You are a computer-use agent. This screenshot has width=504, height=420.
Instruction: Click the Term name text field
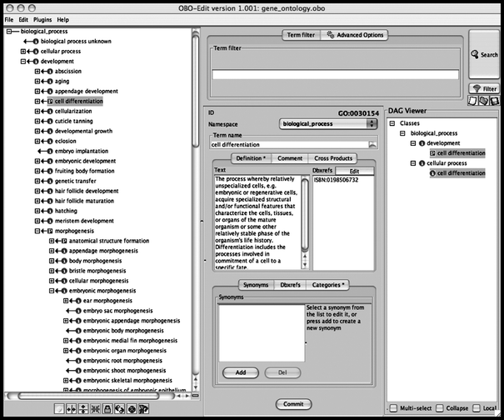289,145
